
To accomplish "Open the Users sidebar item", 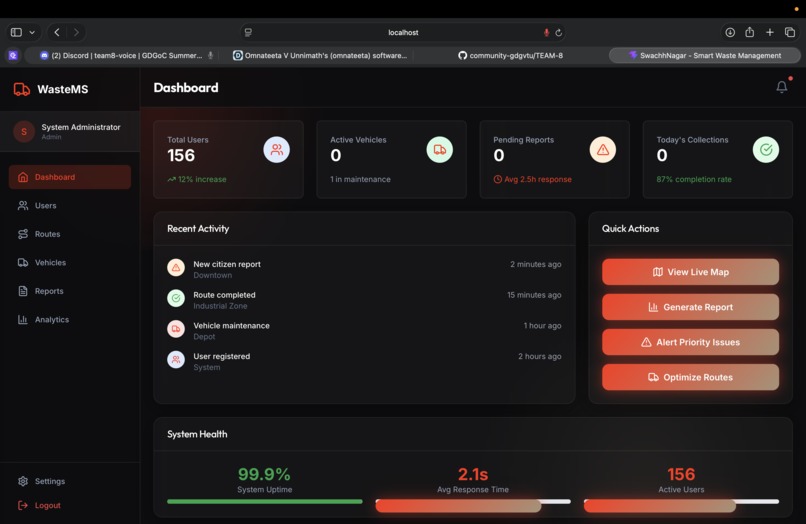I will pos(70,206).
